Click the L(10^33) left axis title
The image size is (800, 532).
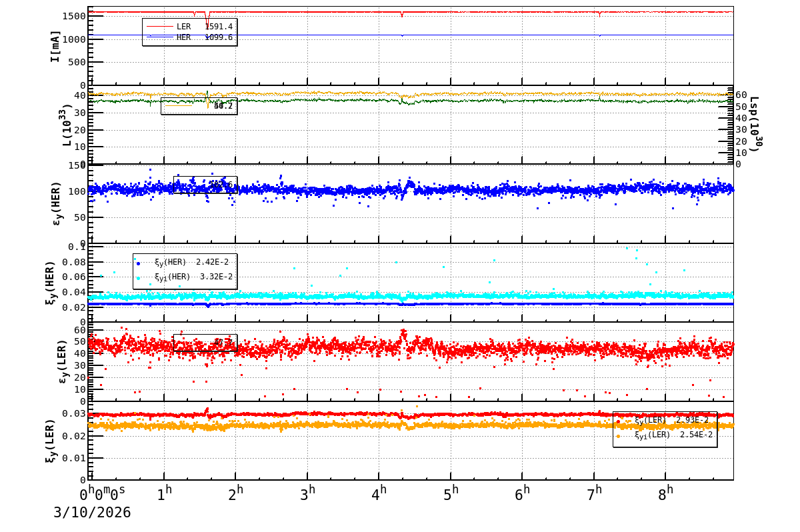67,125
